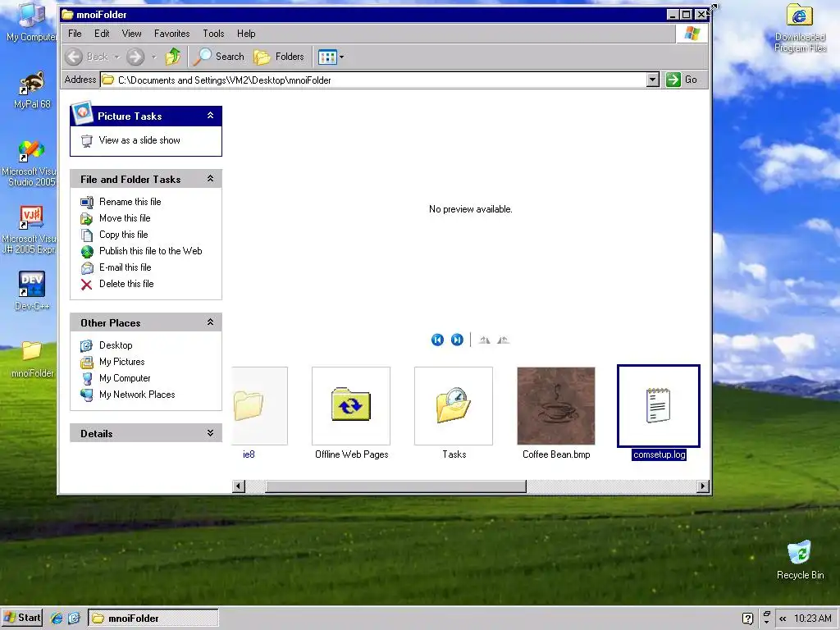Screen dimensions: 840x630
Task: Select the Tasks folder thumbnail
Action: (453, 405)
